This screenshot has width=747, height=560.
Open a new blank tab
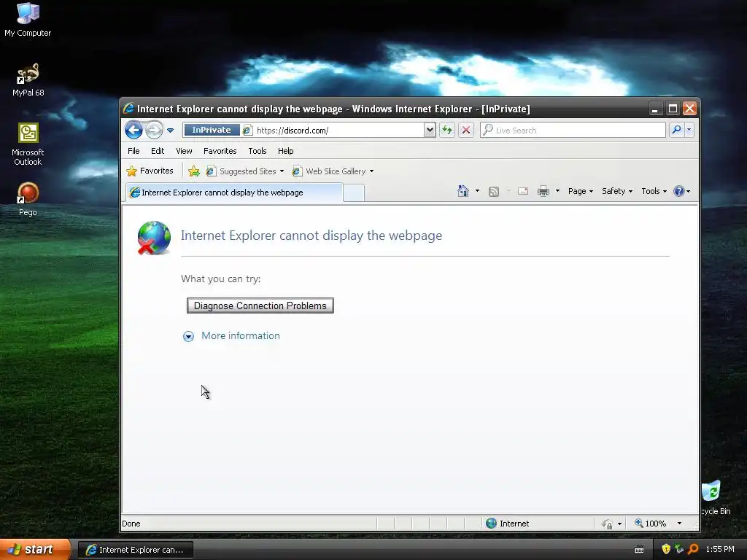coord(354,192)
